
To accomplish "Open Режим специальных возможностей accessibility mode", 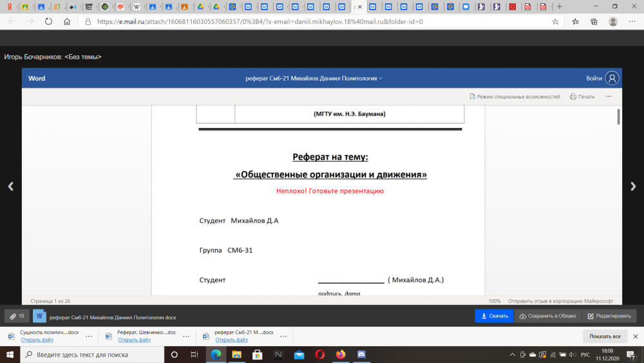I will pyautogui.click(x=515, y=97).
